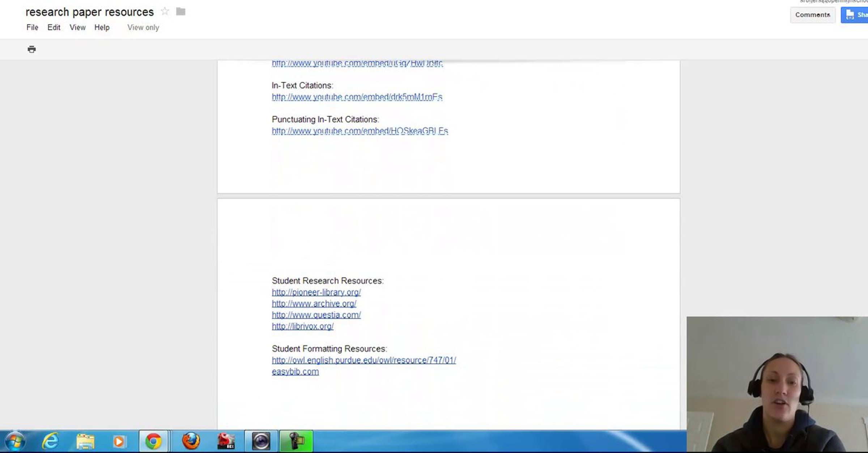Follow the Purdue OWL resource link
Viewport: 868px width, 453px height.
363,360
